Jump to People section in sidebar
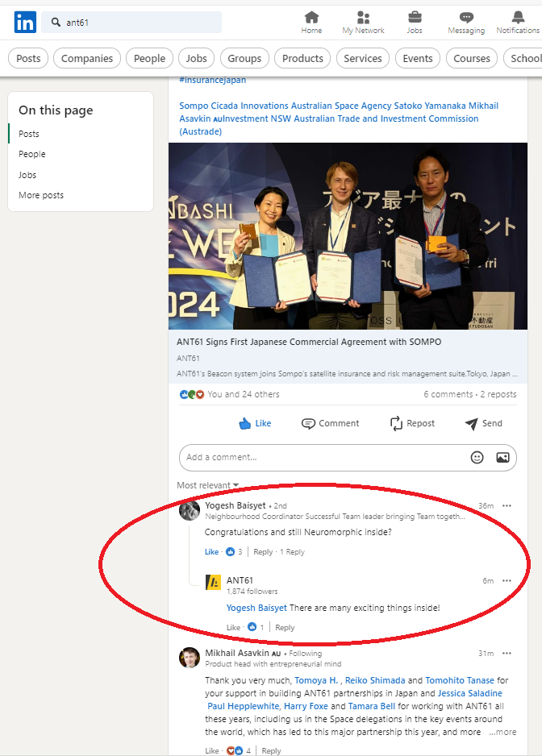Screen dimensions: 542x756 point(31,154)
